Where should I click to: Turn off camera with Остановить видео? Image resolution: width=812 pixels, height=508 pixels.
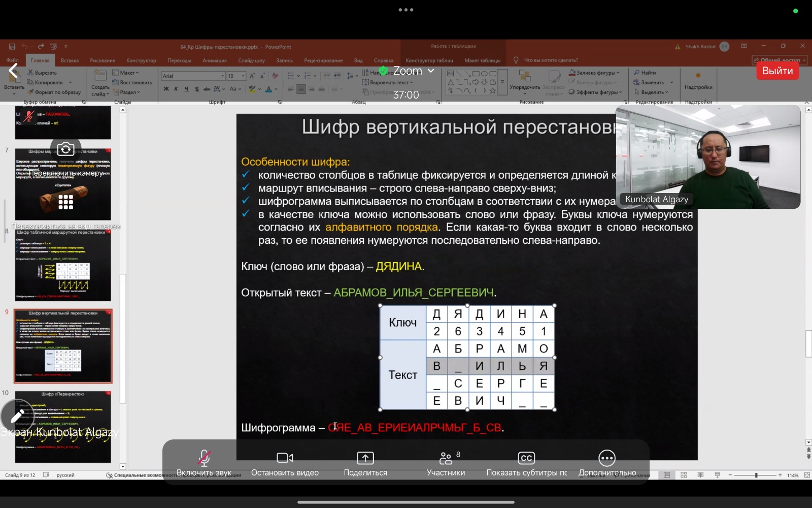(285, 458)
